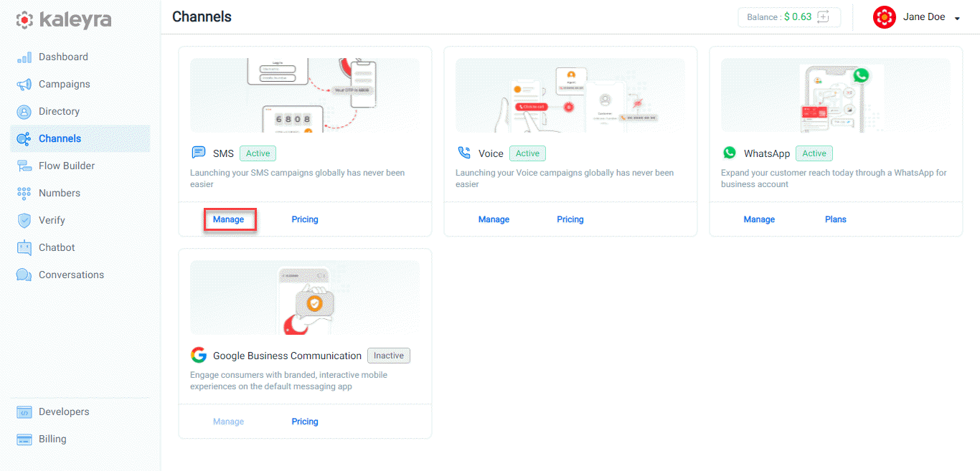The width and height of the screenshot is (980, 471).
Task: Click Plans under the WhatsApp channel
Action: click(x=836, y=219)
